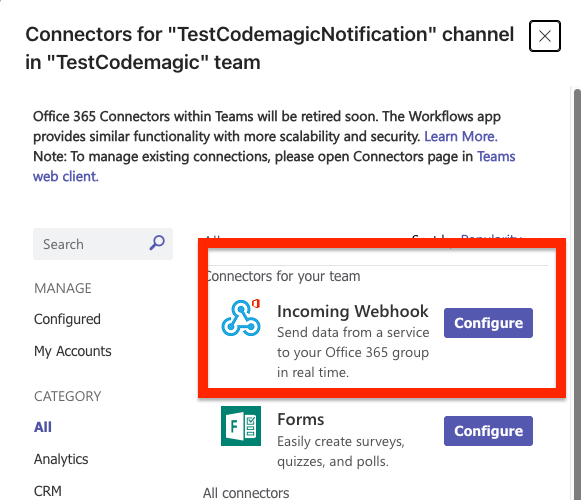Viewport: 581px width, 500px height.
Task: Click the Forms connector icon
Action: coord(241,426)
